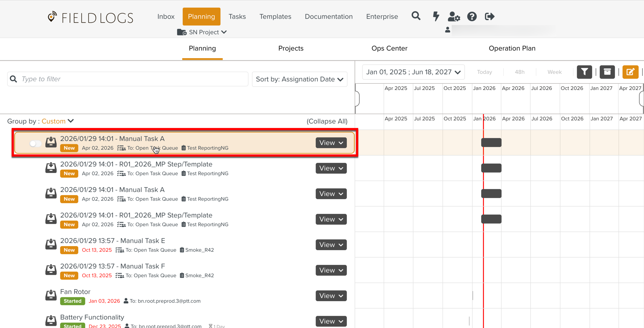Toggle the switch on Manual Task A row
Viewport: 644px width, 328px height.
tap(36, 143)
